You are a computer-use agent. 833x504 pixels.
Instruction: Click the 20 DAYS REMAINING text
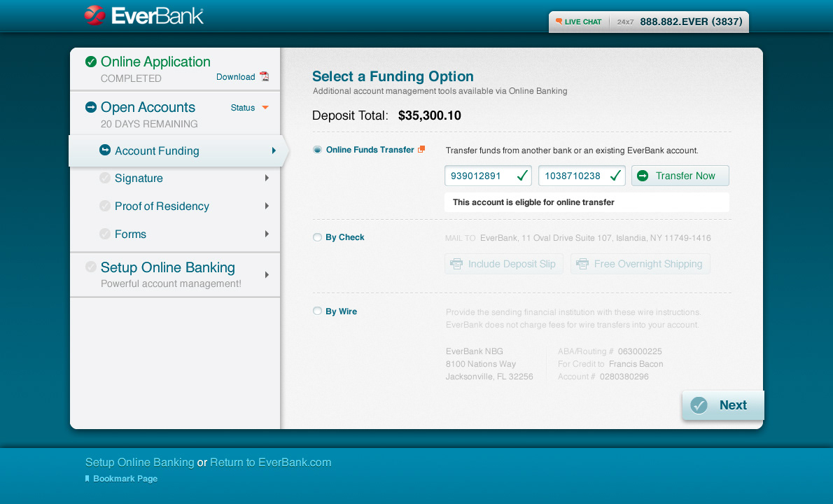point(148,124)
